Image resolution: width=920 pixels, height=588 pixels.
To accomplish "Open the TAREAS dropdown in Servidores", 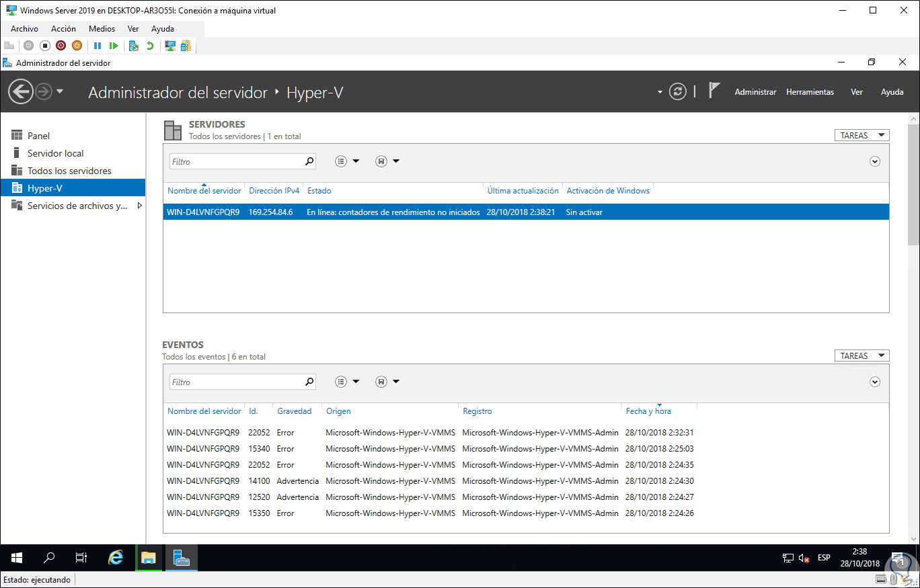I will click(861, 135).
